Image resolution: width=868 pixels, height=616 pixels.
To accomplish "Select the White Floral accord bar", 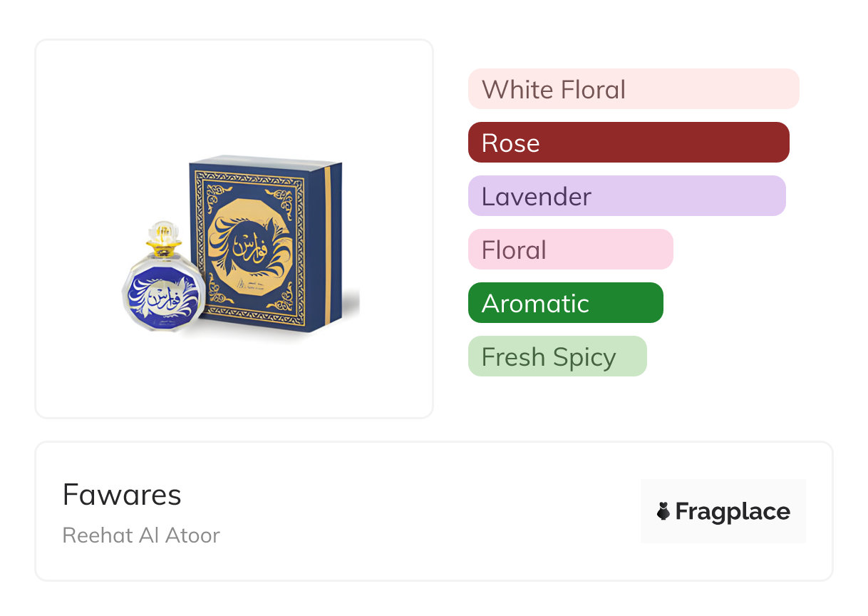I will click(x=633, y=89).
